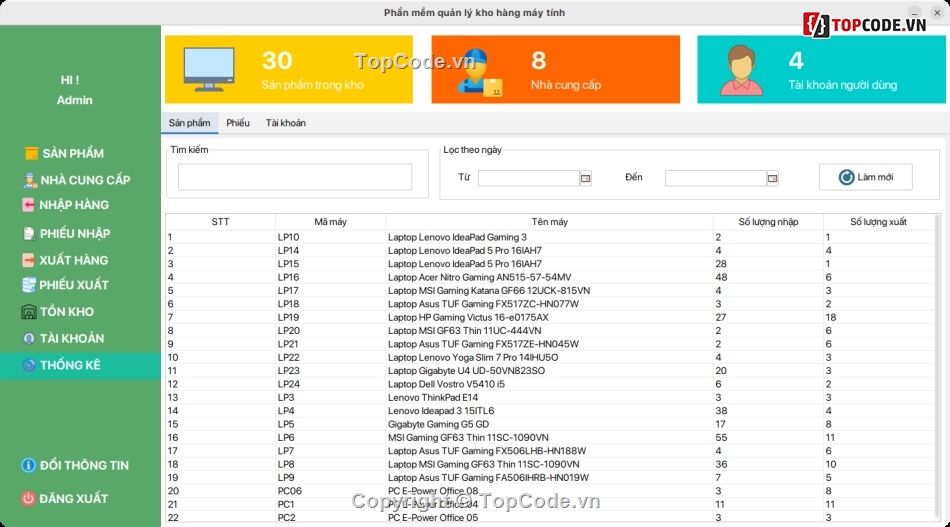This screenshot has height=527, width=950.
Task: Switch to the Tài khoản tab
Action: coord(285,123)
